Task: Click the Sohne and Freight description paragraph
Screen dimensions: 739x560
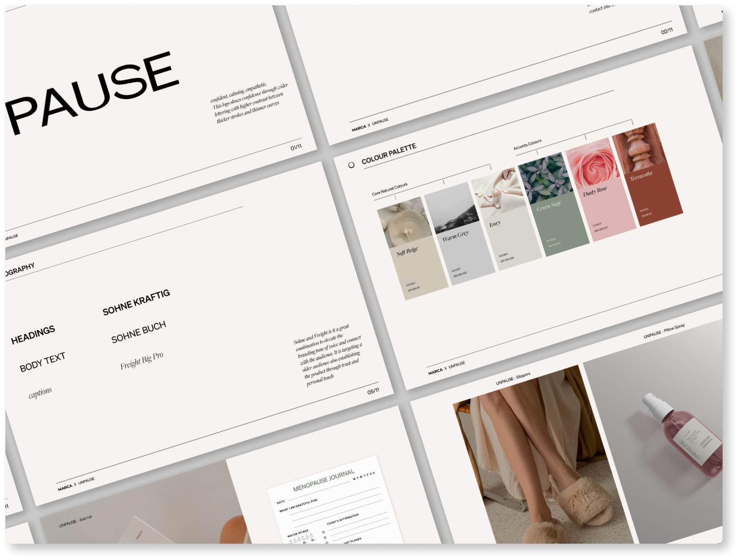Action: click(x=328, y=355)
